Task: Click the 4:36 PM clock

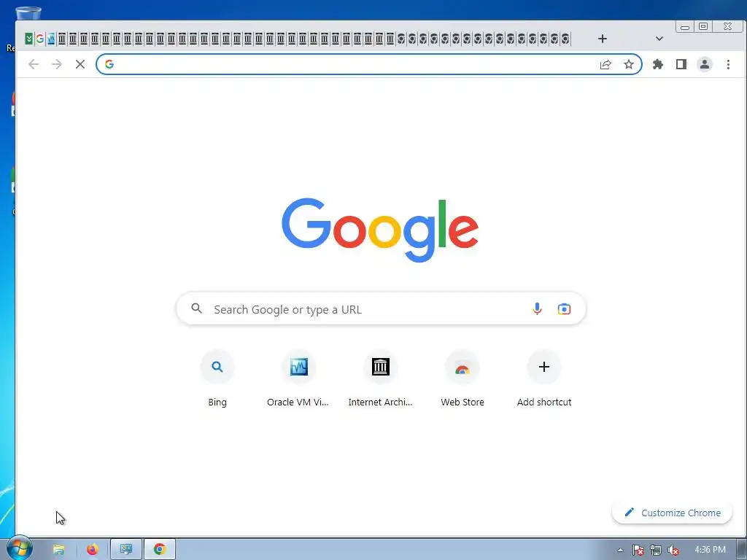Action: click(710, 550)
